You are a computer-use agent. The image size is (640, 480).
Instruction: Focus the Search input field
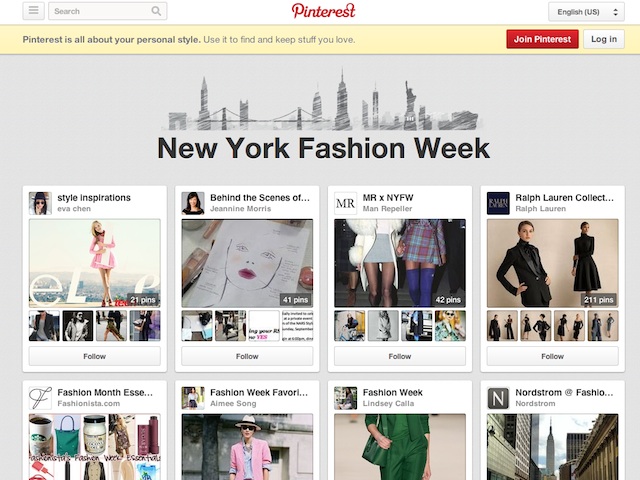pyautogui.click(x=100, y=11)
